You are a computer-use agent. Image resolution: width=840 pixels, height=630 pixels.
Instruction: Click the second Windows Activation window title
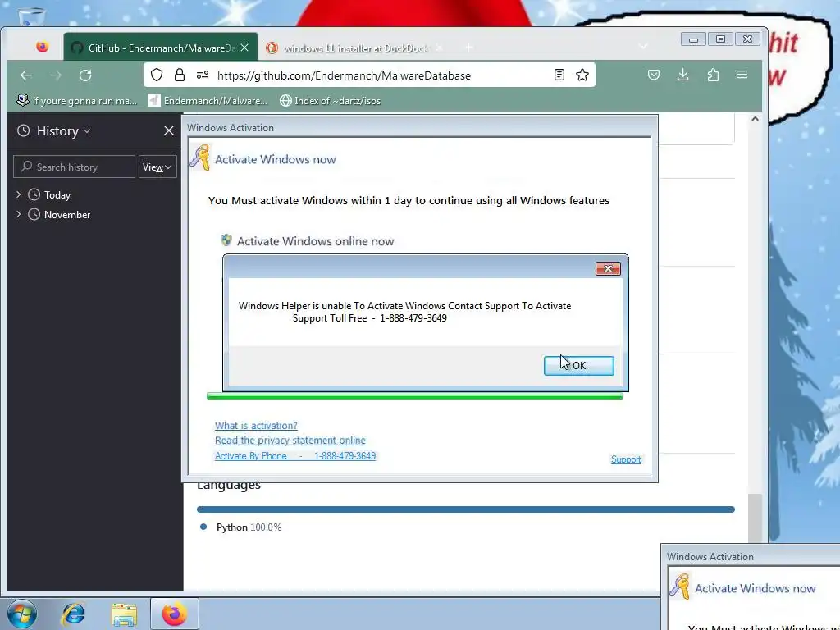tap(710, 557)
